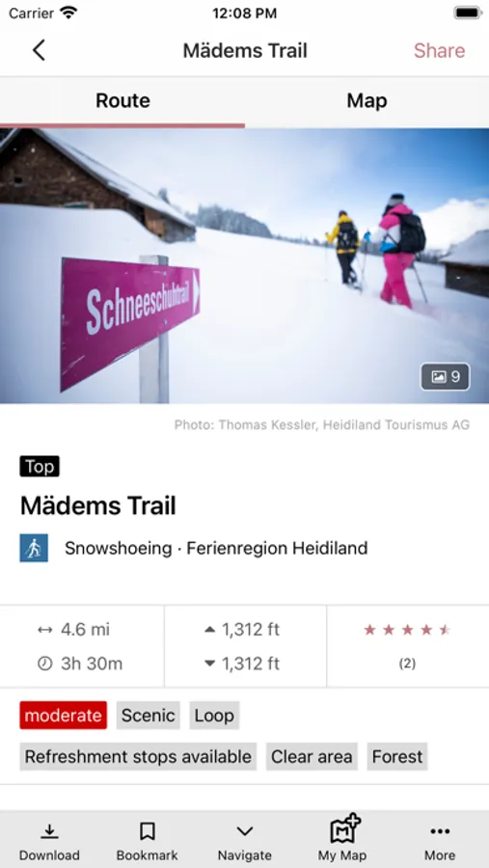Switch to the Map tab
Viewport: 489px width, 868px height.
367,100
